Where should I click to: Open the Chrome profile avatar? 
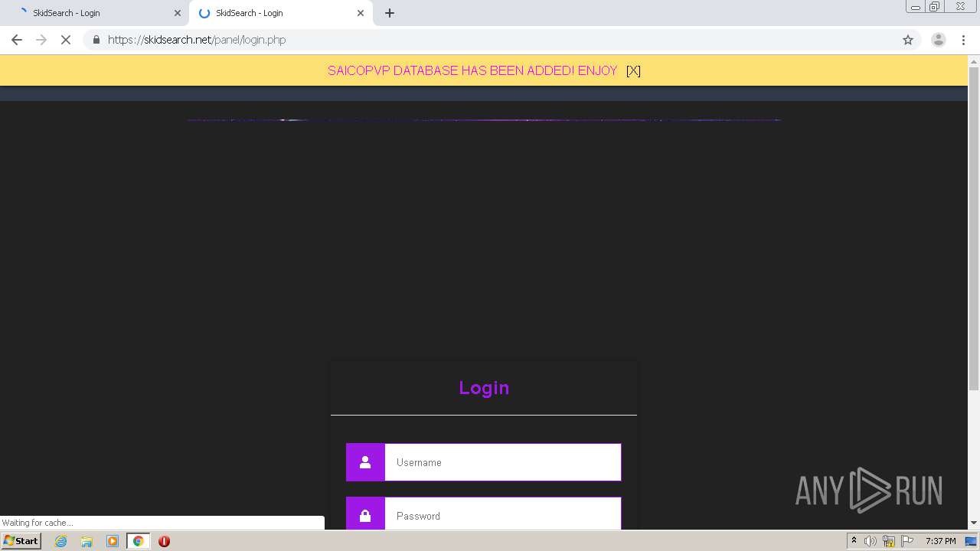pos(939,40)
